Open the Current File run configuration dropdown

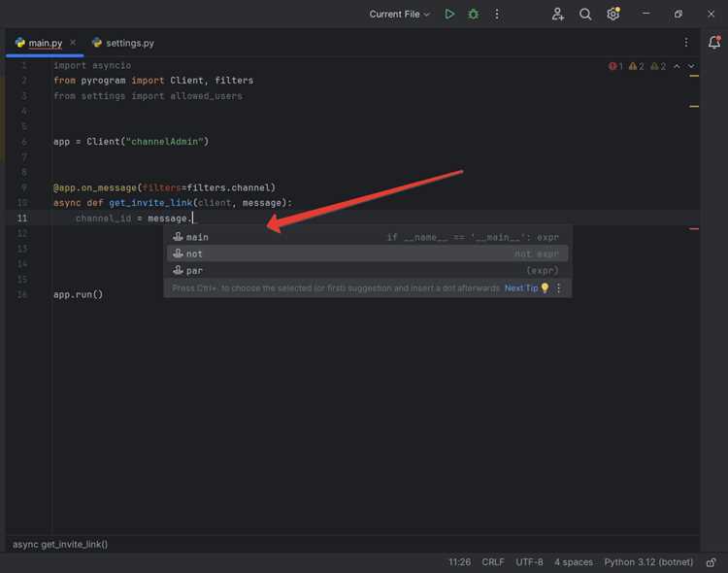[x=399, y=15]
